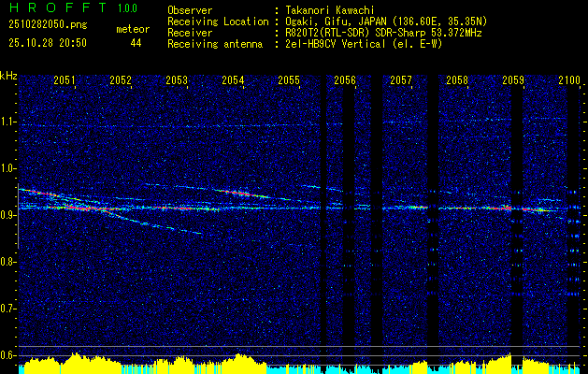Image resolution: width=588 pixels, height=374 pixels.
Task: Click the 0.9 kHz axis label
Action: (7, 215)
